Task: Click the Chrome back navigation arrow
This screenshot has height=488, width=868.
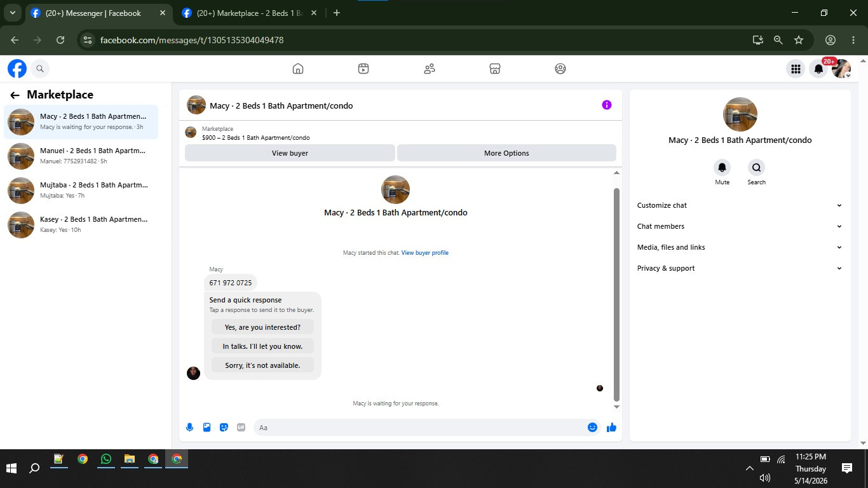Action: [15, 40]
